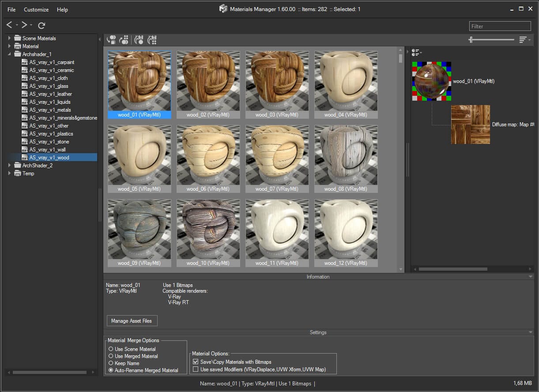
Task: Click the AS_vray_v1_minerals&gemstone library icon
Action: 25,118
